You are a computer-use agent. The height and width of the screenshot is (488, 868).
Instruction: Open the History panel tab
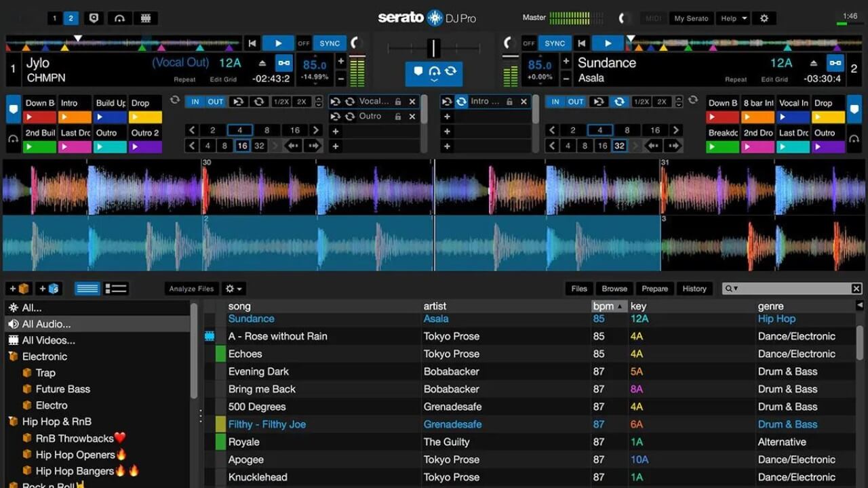(x=694, y=289)
